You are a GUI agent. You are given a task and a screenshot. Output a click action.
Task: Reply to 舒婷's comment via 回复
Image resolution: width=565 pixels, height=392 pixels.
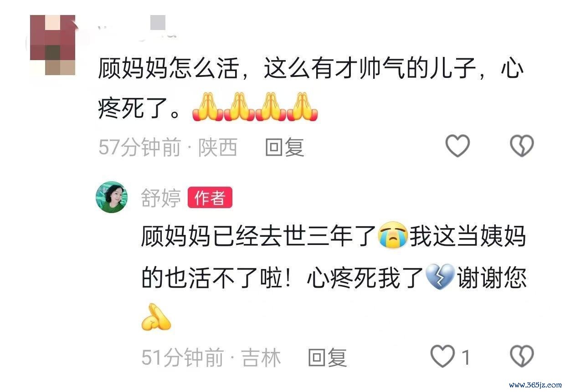click(x=328, y=357)
